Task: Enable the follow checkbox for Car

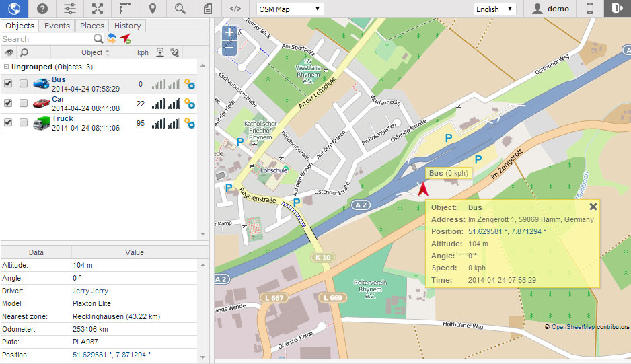Action: pyautogui.click(x=24, y=104)
